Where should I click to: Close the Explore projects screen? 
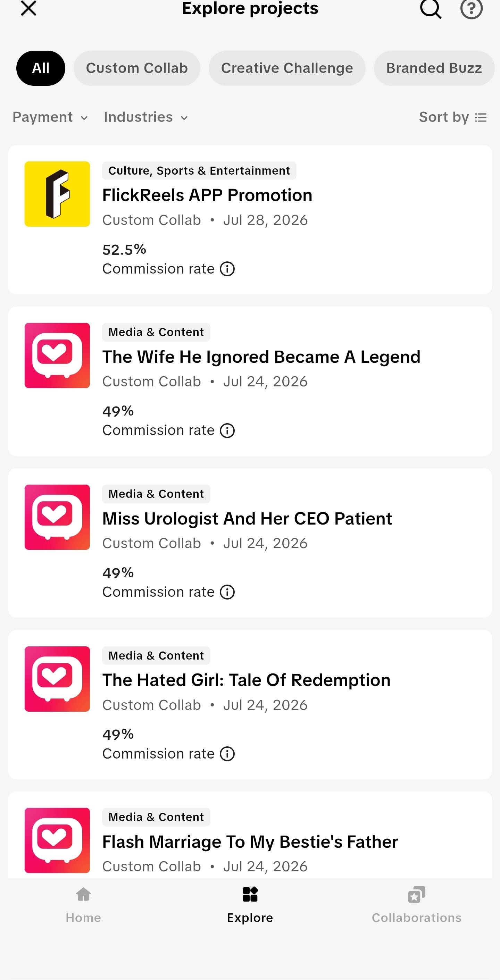coord(28,8)
